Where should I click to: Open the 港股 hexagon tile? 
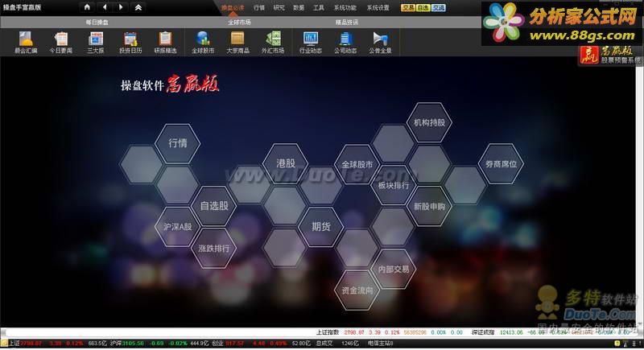coord(286,163)
